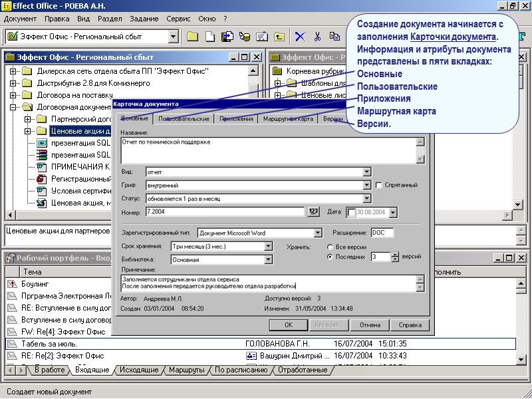Screen dimensions: 532x399
Task: Open the Документ menu
Action: pos(20,19)
